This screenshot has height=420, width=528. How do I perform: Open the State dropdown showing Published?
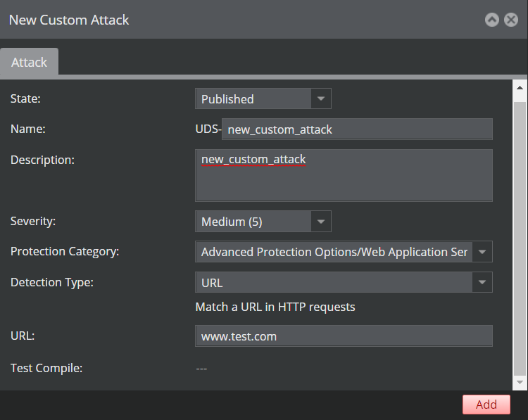click(x=263, y=99)
